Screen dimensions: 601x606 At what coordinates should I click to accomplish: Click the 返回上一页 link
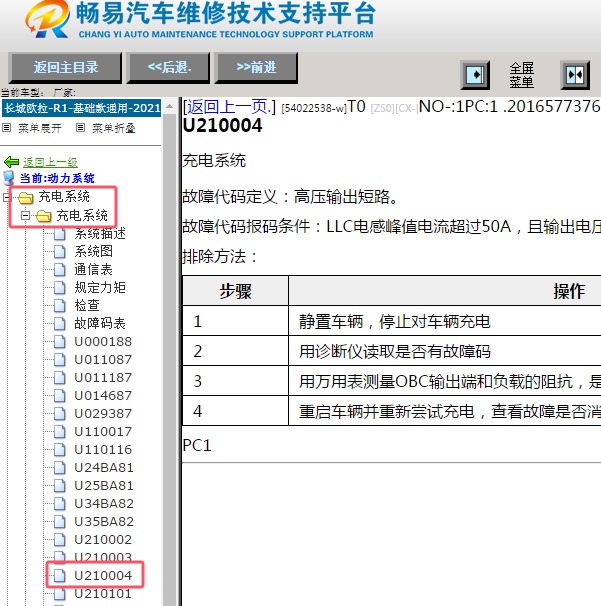tap(229, 107)
